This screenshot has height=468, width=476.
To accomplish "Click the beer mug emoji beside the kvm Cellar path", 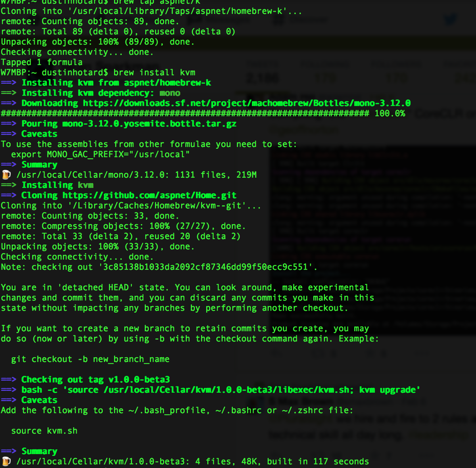I will click(6, 461).
